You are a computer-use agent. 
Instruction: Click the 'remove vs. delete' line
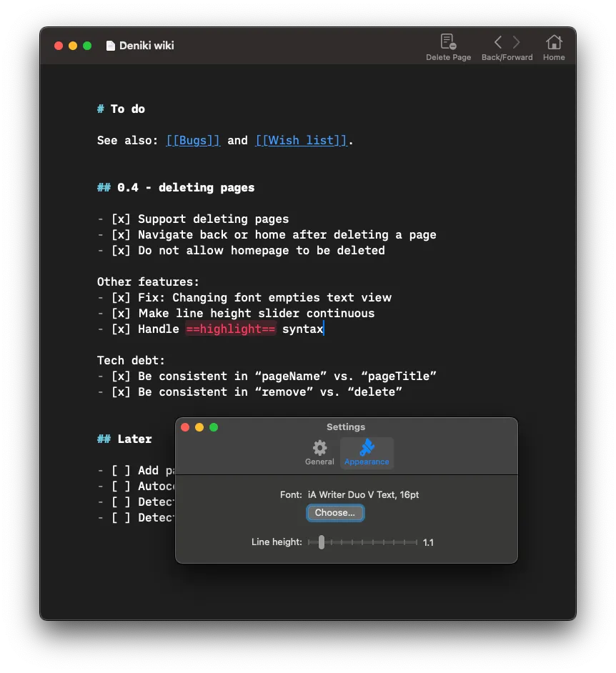pyautogui.click(x=249, y=392)
